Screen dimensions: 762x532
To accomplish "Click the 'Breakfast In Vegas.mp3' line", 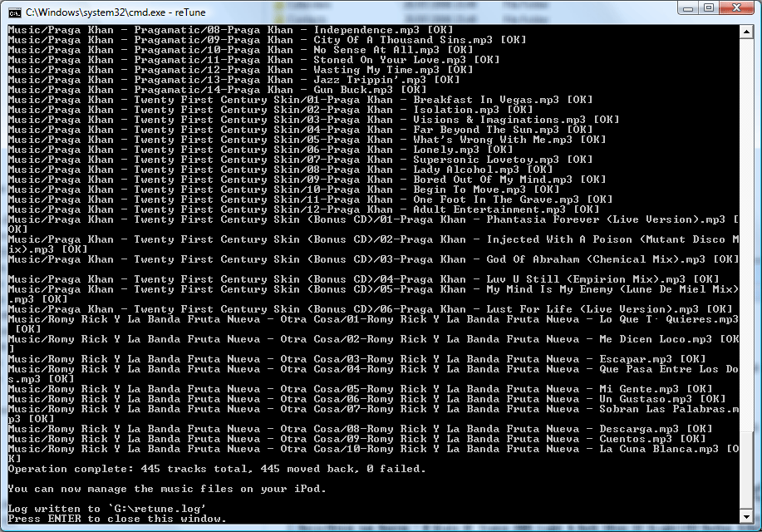I will click(300, 100).
